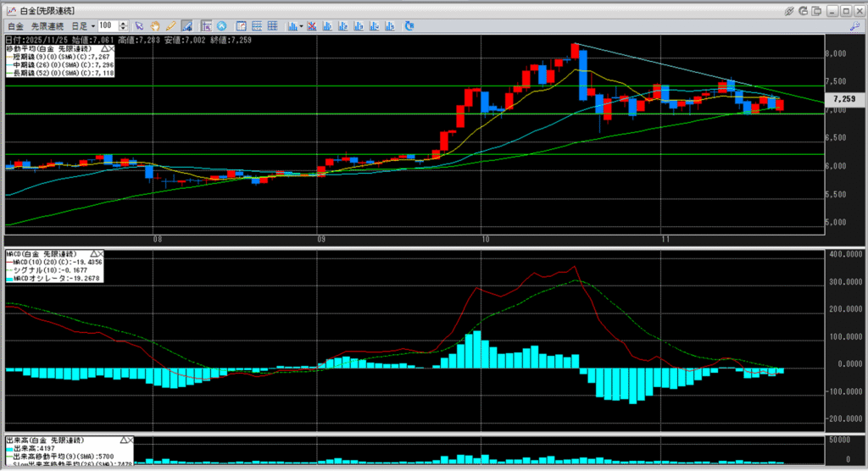This screenshot has height=471, width=868.
Task: Expand the chart type dropdown arrow
Action: 303,26
